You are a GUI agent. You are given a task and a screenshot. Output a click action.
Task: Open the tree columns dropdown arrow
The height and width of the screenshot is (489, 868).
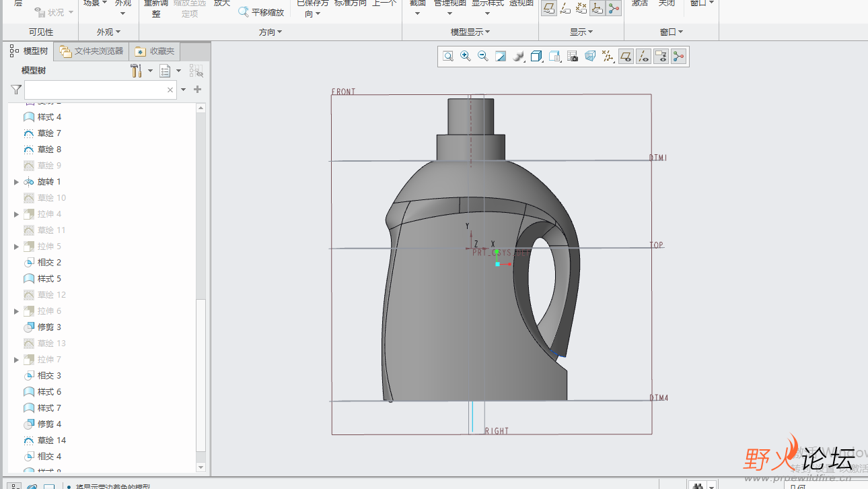pyautogui.click(x=179, y=71)
